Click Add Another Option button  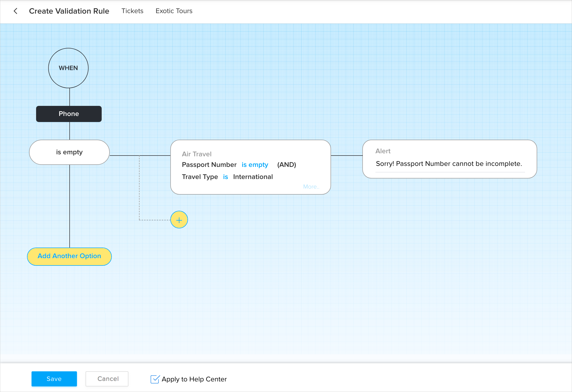coord(69,256)
